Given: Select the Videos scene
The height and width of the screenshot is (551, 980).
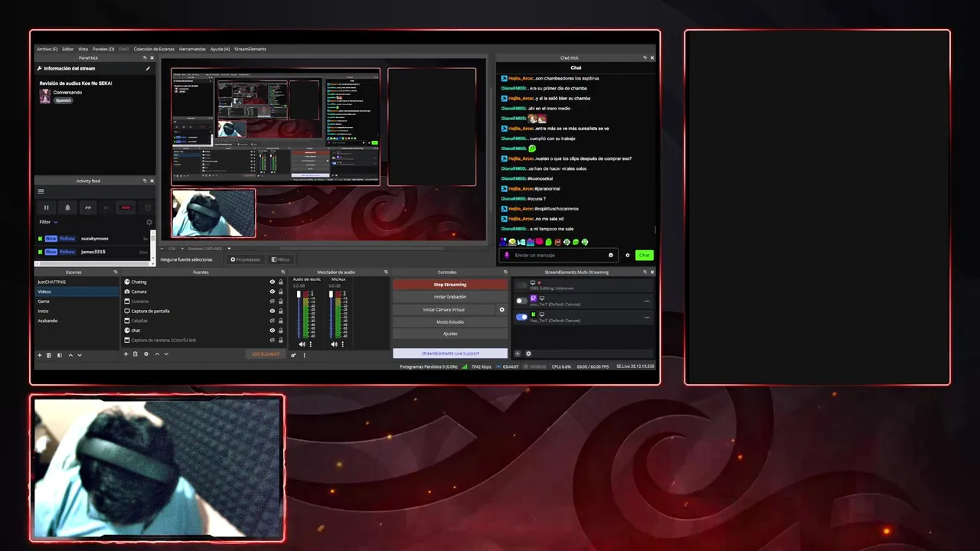Looking at the screenshot, I should click(x=77, y=292).
